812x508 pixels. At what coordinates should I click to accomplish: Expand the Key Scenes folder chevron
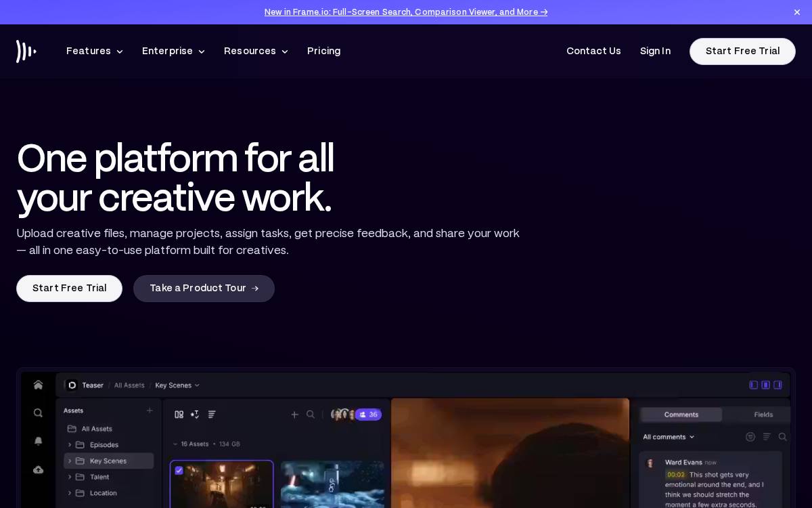click(x=69, y=461)
